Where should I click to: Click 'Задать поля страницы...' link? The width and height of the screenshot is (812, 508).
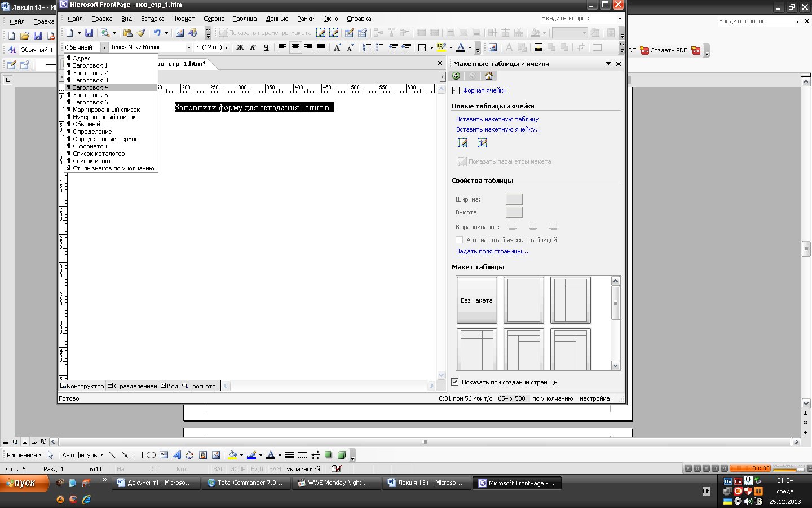coord(492,251)
